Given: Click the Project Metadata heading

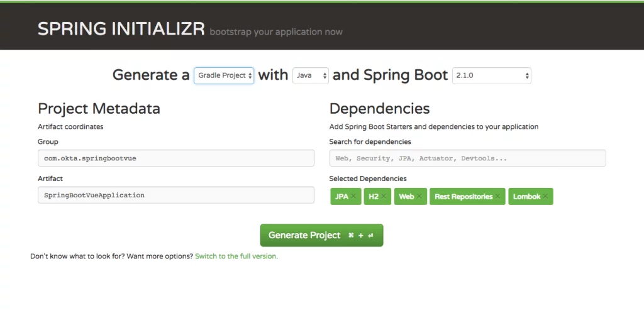Looking at the screenshot, I should [x=99, y=109].
